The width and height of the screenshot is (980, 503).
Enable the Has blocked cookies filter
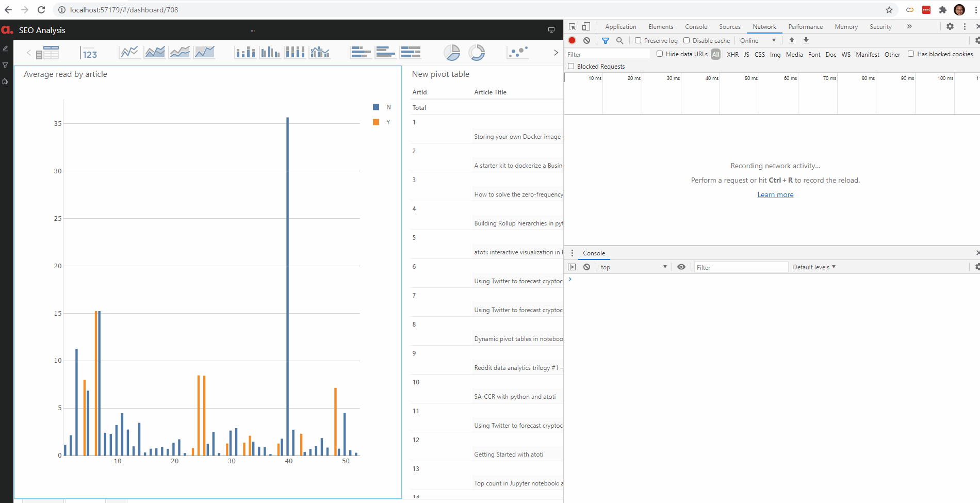tap(910, 54)
